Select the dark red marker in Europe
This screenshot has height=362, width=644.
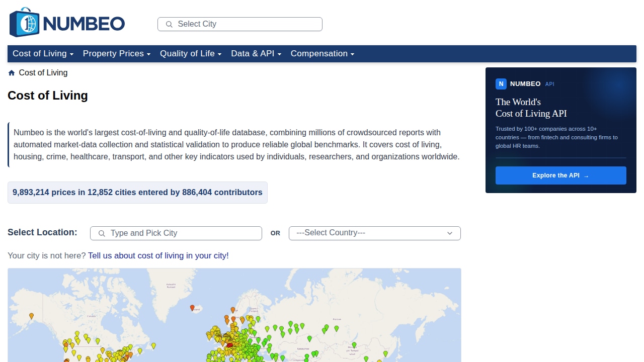230,345
